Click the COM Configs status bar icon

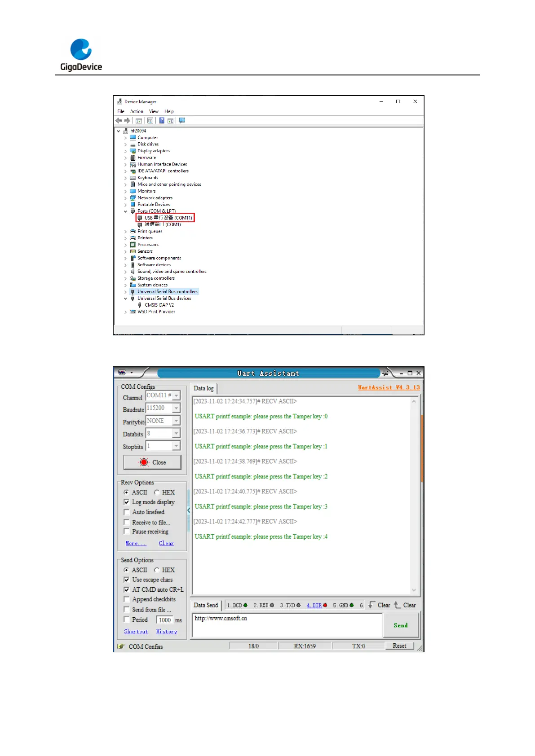pyautogui.click(x=121, y=646)
